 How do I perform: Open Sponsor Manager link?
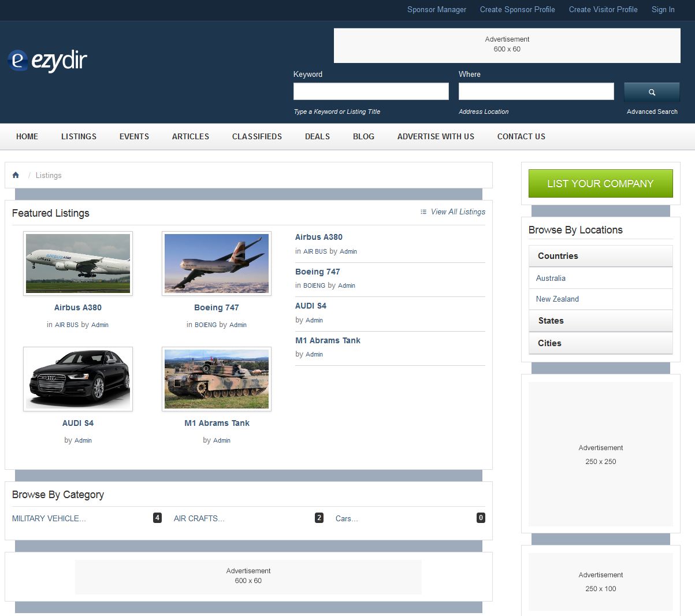click(x=437, y=9)
